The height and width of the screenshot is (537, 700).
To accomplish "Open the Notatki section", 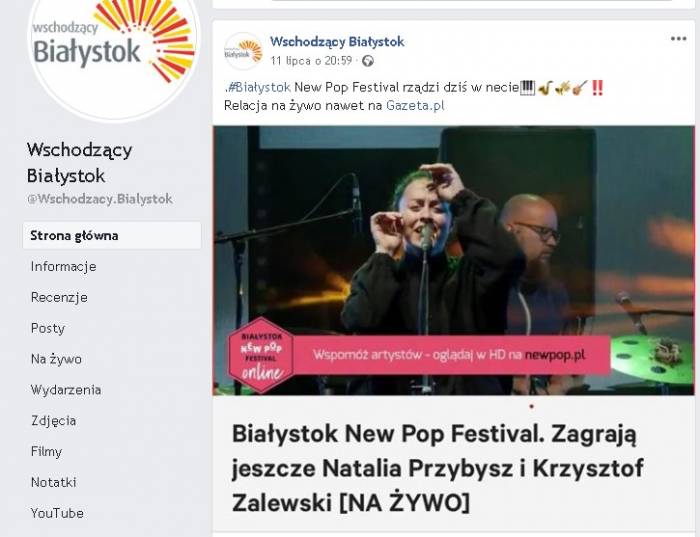I will click(x=54, y=482).
